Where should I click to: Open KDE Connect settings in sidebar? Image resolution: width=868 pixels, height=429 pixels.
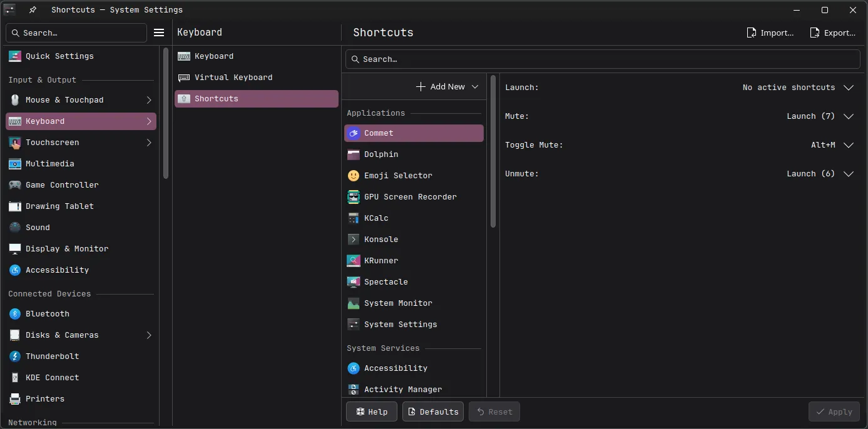[53, 377]
